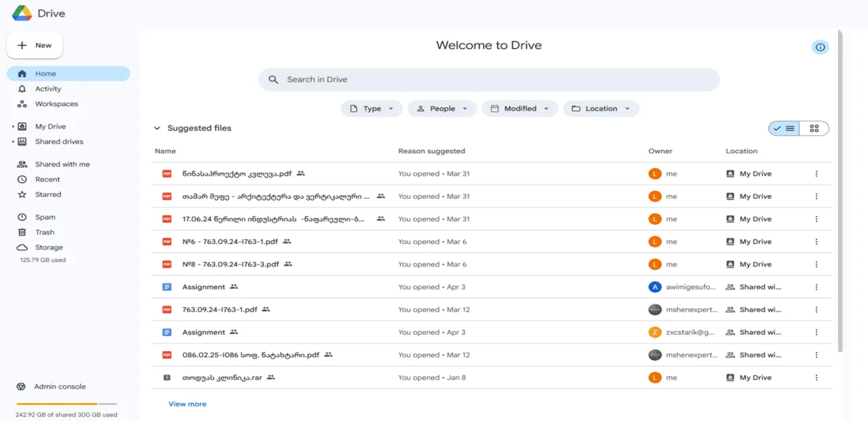
Task: Click archive icon of the .rar file
Action: (x=167, y=378)
